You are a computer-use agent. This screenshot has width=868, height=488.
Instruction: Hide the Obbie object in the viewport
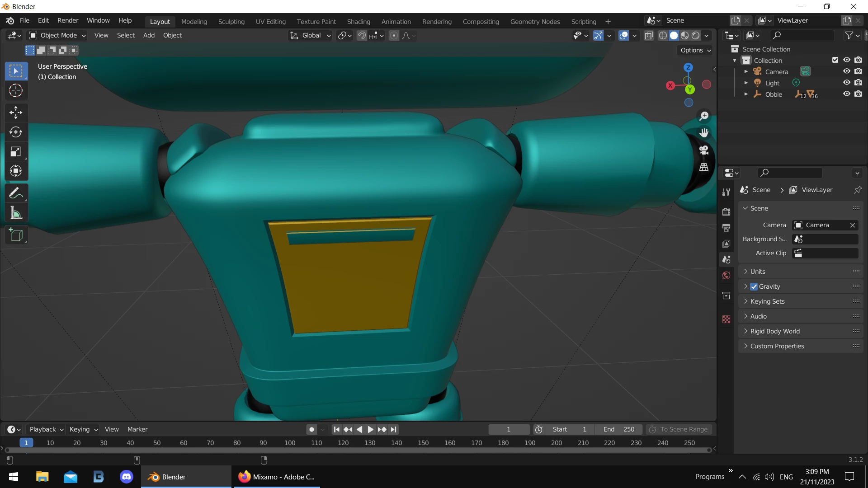point(847,94)
